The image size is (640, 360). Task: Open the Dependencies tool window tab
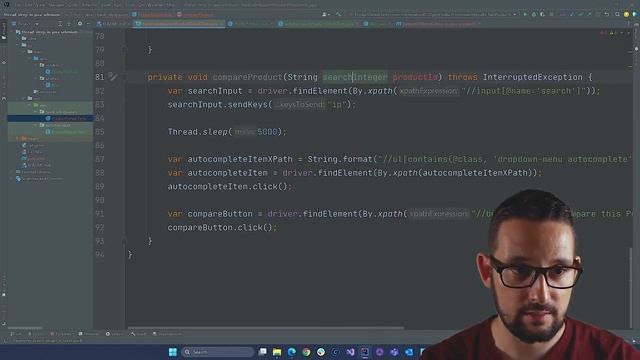point(167,334)
